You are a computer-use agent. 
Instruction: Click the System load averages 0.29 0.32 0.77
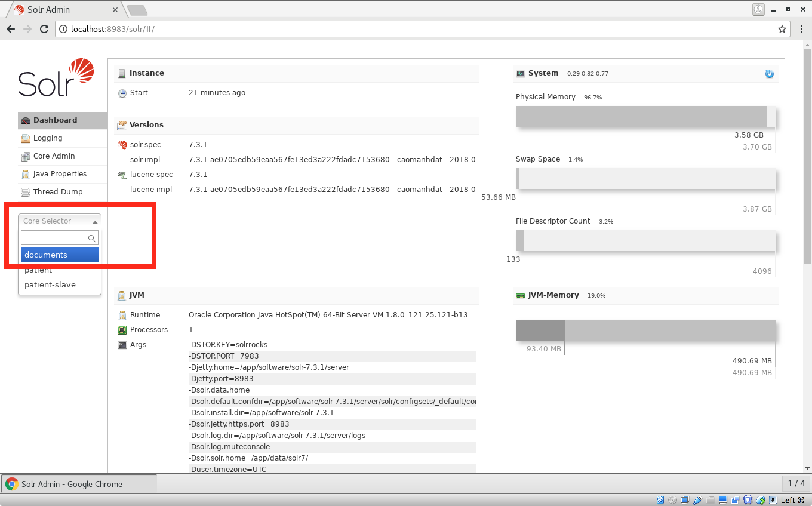click(588, 74)
